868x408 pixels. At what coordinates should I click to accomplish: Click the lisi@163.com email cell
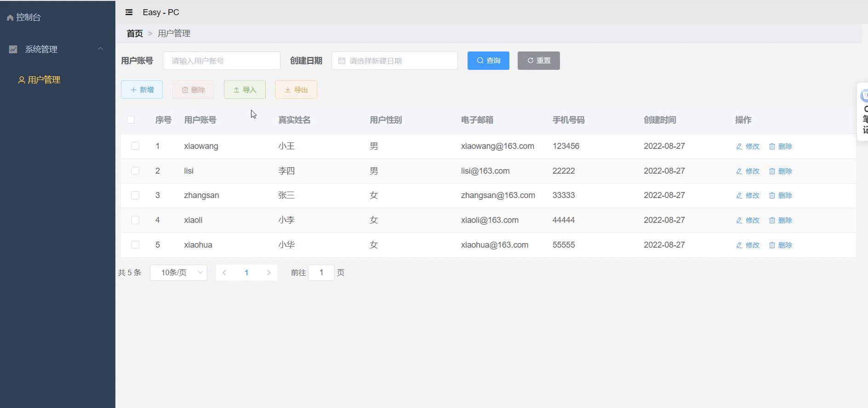[485, 171]
